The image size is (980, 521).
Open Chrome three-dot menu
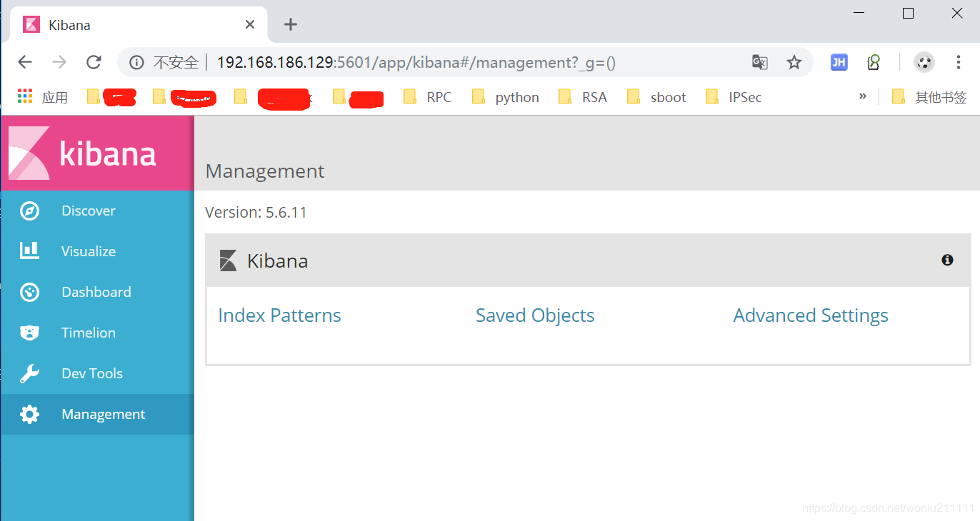(x=959, y=62)
